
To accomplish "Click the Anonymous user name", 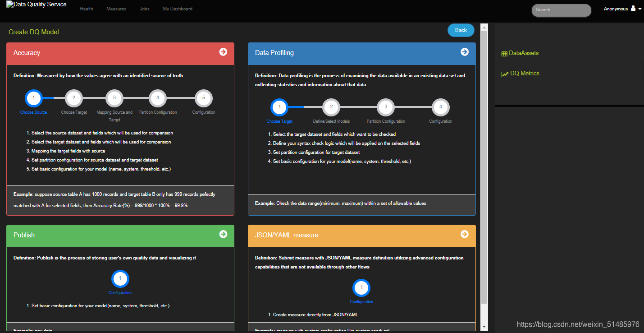I will pyautogui.click(x=616, y=9).
